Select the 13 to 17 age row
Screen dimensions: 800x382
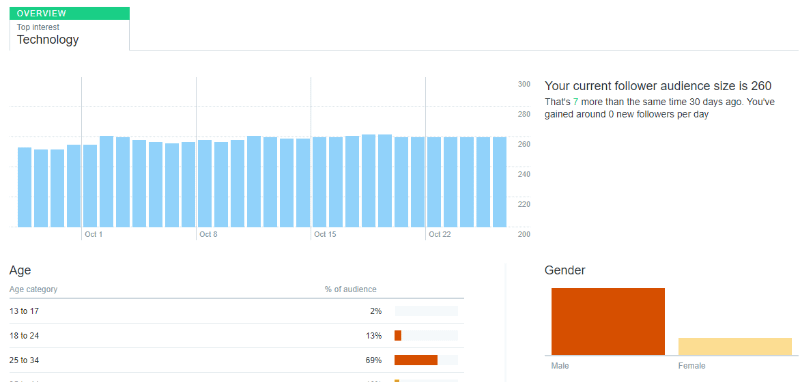pos(236,311)
